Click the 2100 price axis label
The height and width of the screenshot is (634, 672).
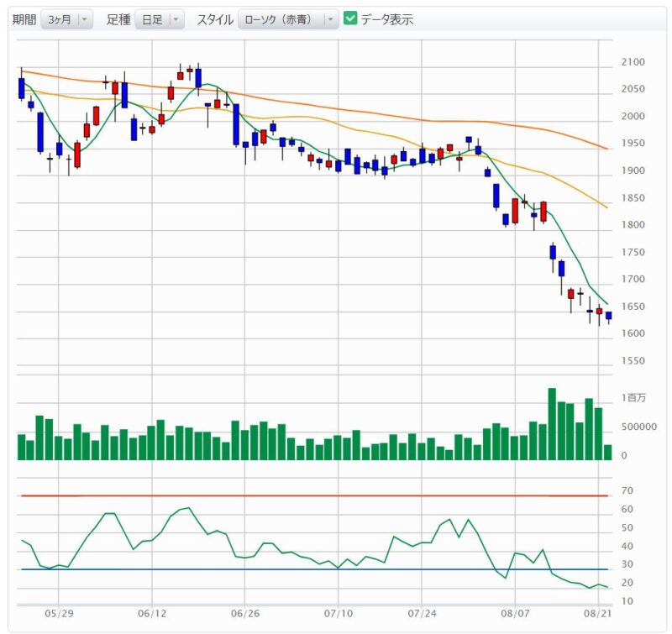tap(633, 62)
